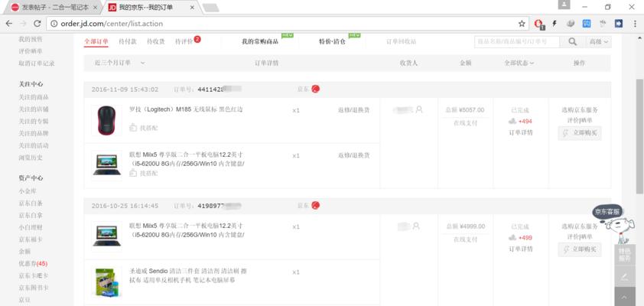Open 我的常购商品 tab
Image resolution: width=644 pixels, height=306 pixels.
click(260, 41)
